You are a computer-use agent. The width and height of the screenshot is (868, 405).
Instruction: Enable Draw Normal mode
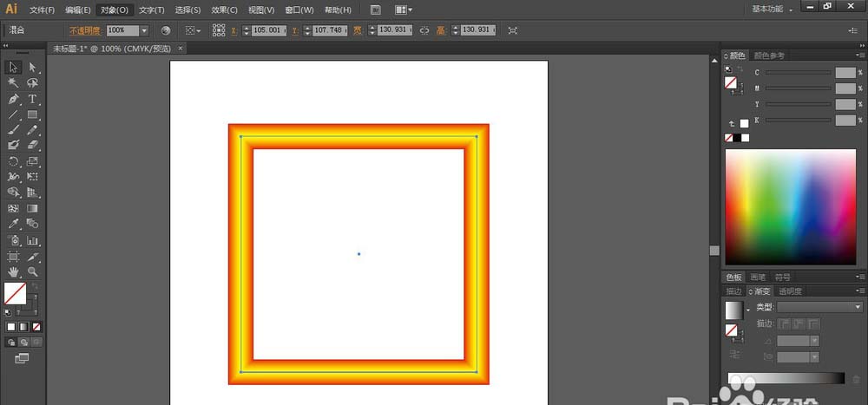tap(11, 343)
